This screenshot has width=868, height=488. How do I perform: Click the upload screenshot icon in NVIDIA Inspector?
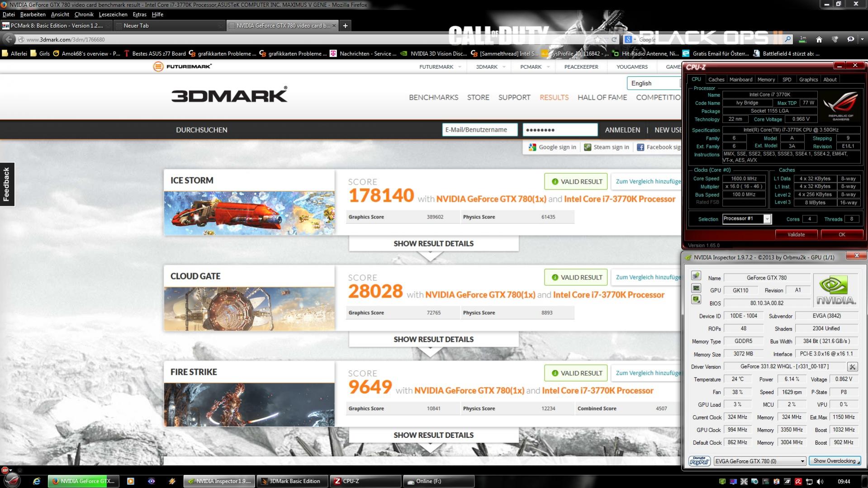(696, 276)
